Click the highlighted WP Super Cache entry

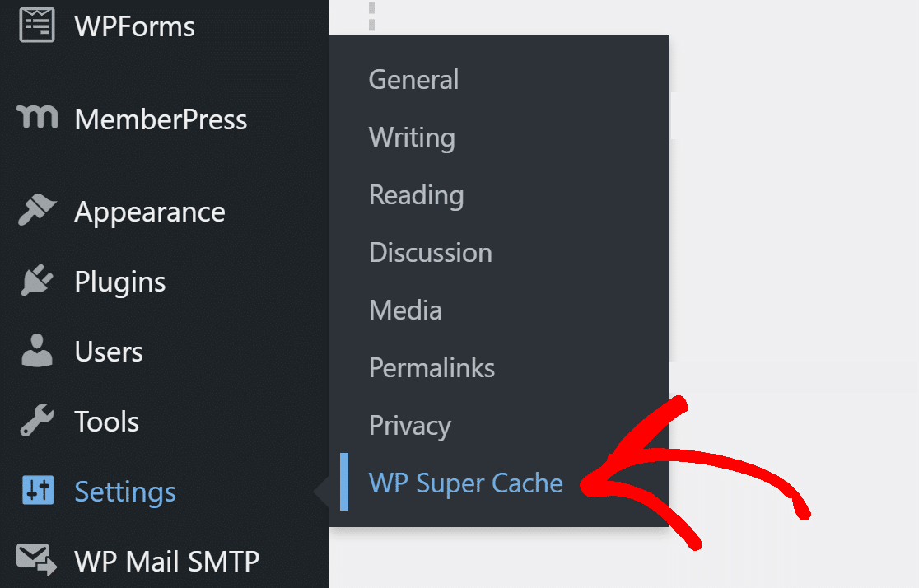[466, 483]
